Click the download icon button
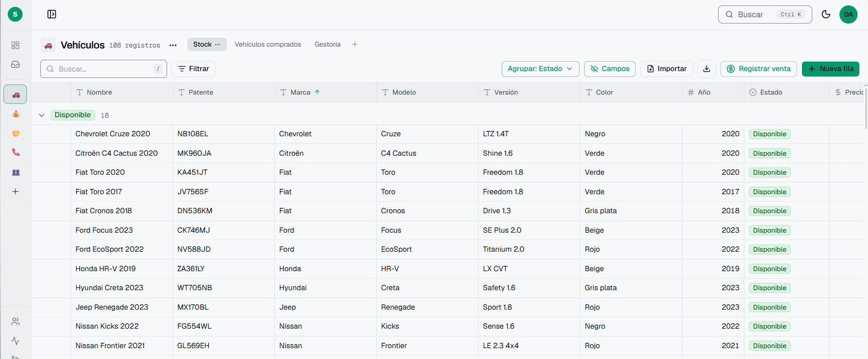 coord(707,69)
